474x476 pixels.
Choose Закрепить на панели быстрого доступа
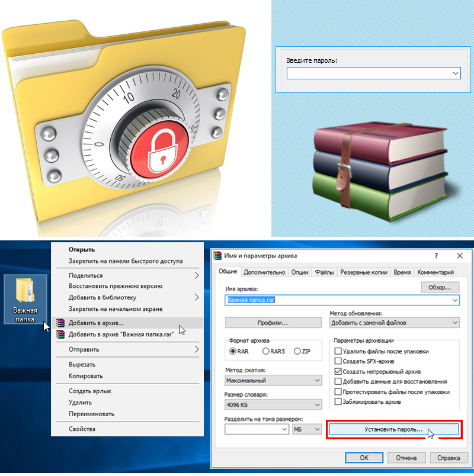point(126,261)
